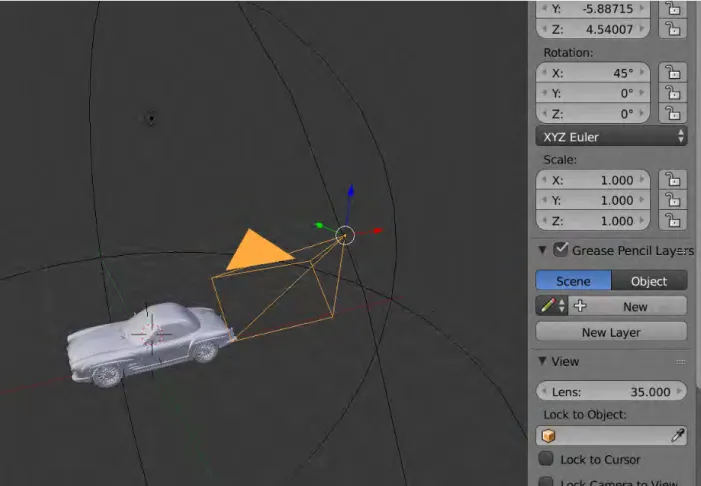The width and height of the screenshot is (701, 486).
Task: Uncheck Grease Pencil Layers checkbox
Action: tap(560, 249)
